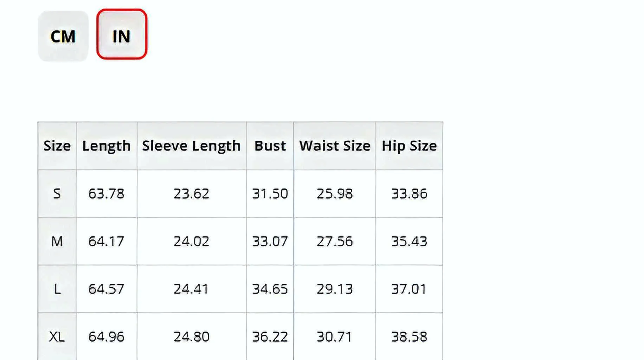Click the Waist Size column header

(335, 146)
